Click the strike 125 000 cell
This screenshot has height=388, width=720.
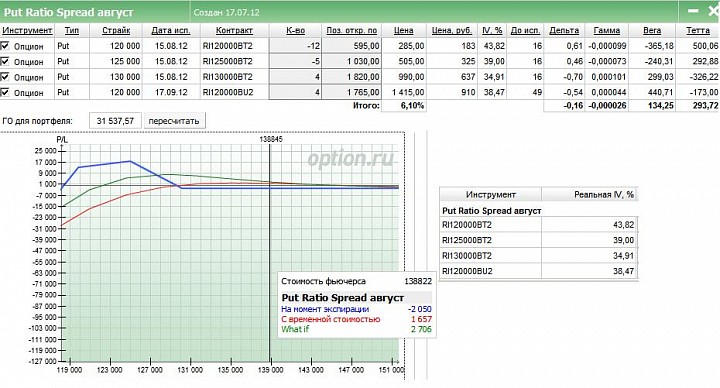point(125,61)
